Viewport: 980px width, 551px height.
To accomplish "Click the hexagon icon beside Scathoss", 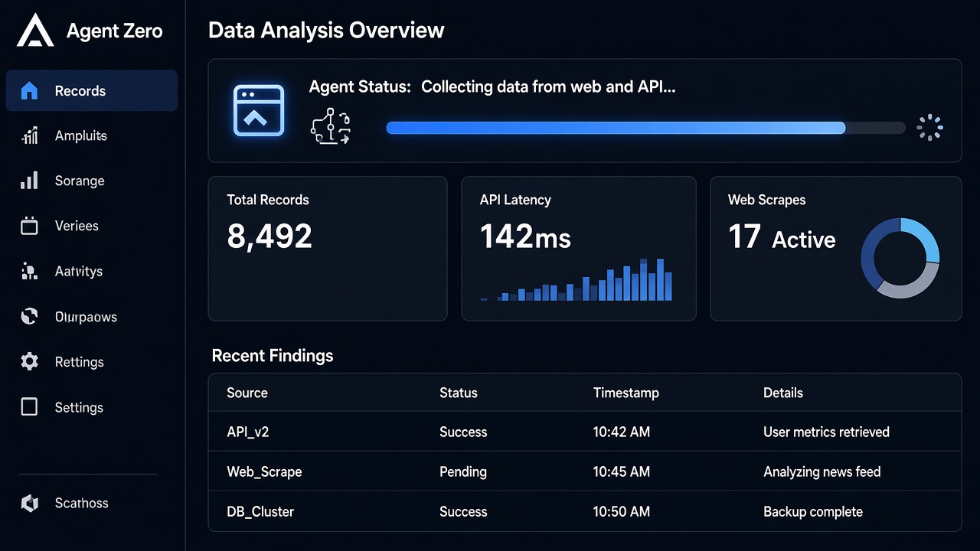I will (x=30, y=503).
